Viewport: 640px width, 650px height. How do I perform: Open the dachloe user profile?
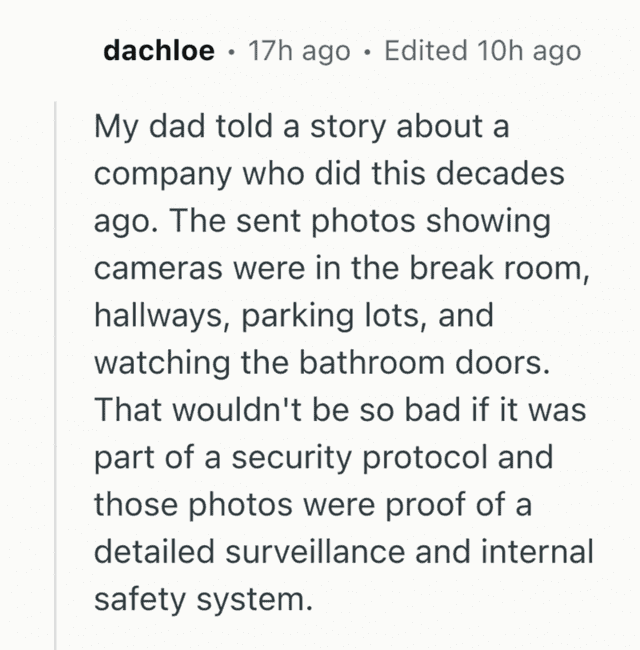[x=158, y=51]
